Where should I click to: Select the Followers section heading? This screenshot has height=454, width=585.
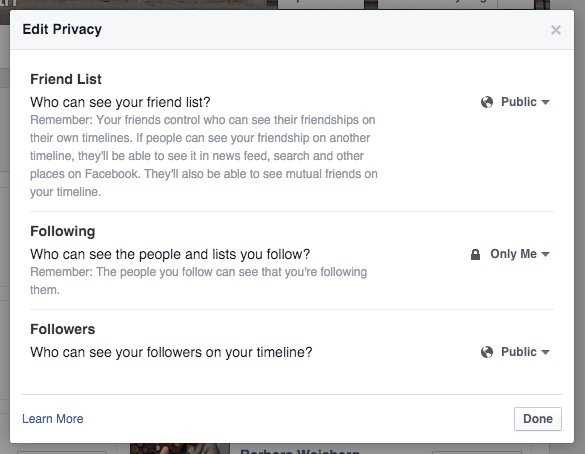click(63, 329)
